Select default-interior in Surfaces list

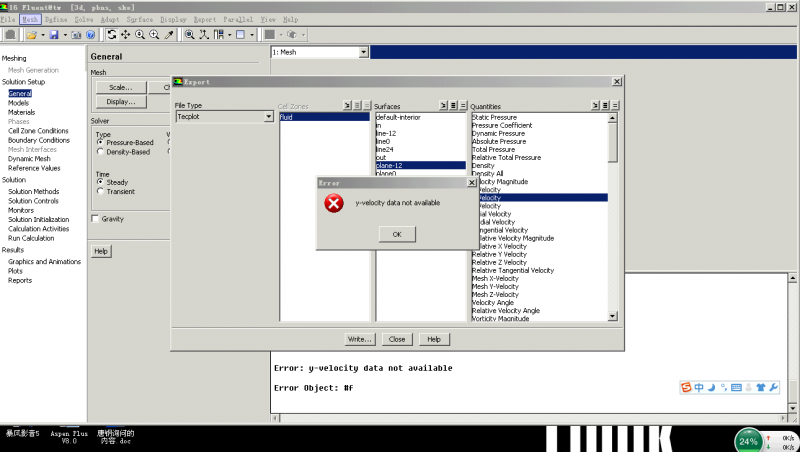coord(398,117)
